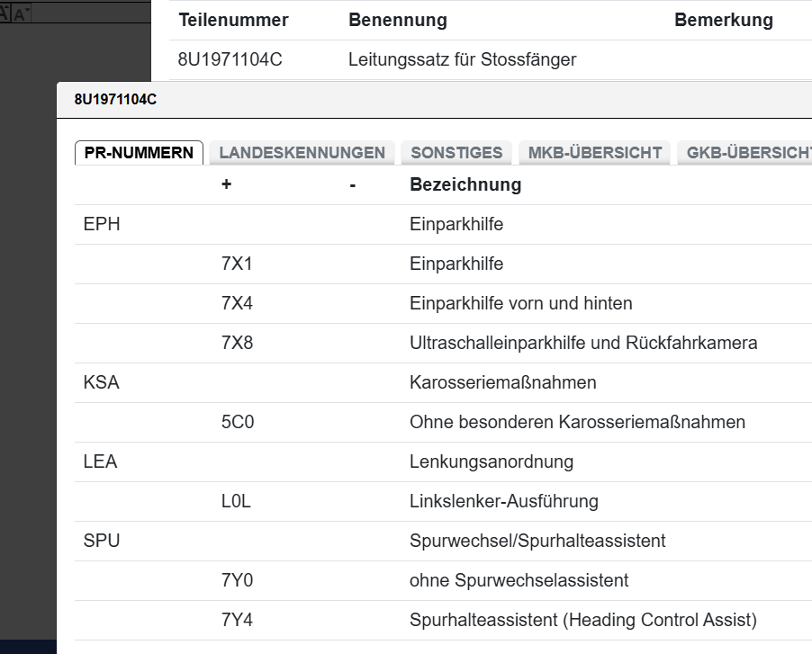Click the Bezeichnung column header
The image size is (812, 654).
[465, 185]
